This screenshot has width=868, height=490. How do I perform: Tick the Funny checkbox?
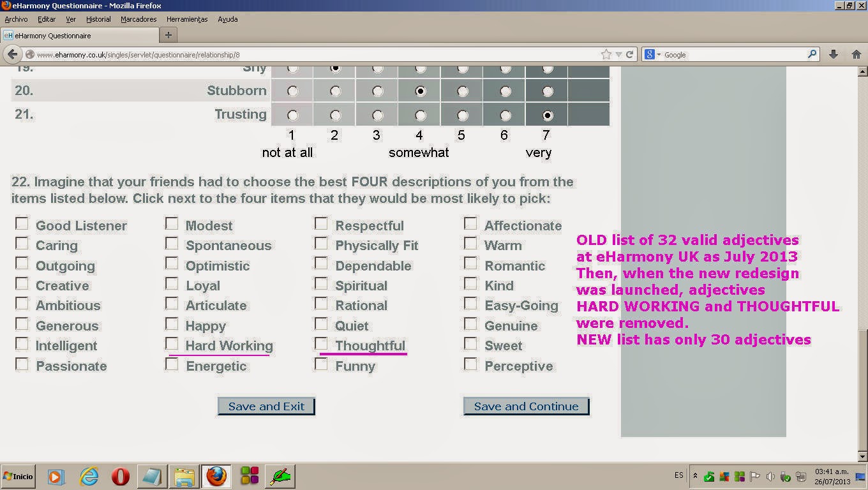pyautogui.click(x=321, y=364)
